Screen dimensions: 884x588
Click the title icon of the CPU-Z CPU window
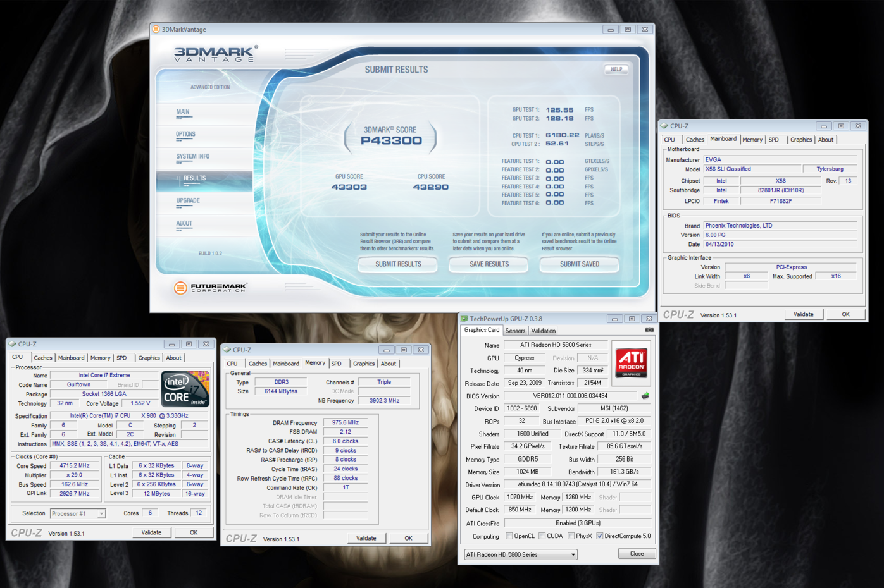click(12, 344)
